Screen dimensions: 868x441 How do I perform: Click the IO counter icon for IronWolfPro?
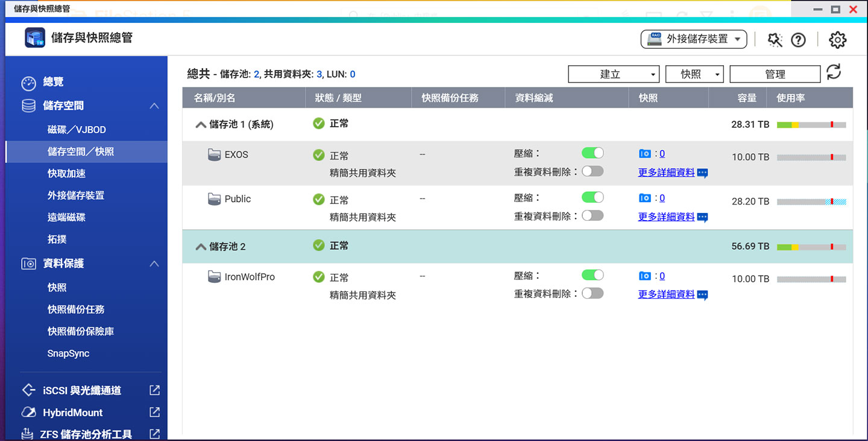[x=645, y=276]
